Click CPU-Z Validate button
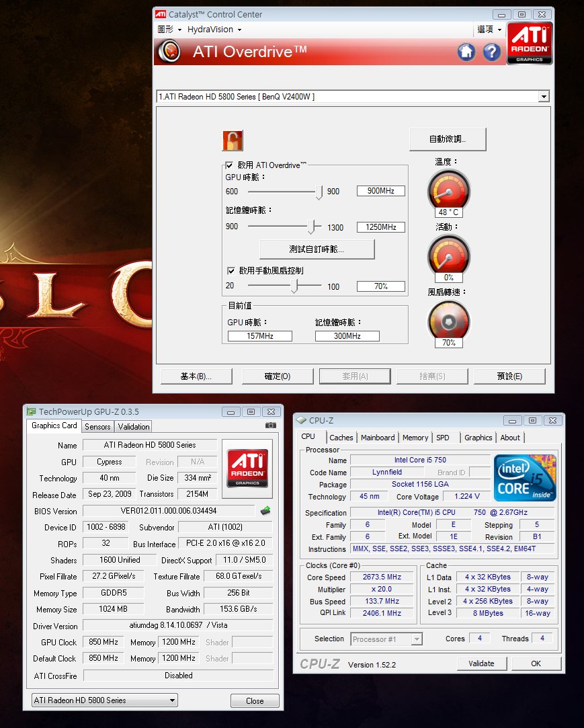 (481, 663)
